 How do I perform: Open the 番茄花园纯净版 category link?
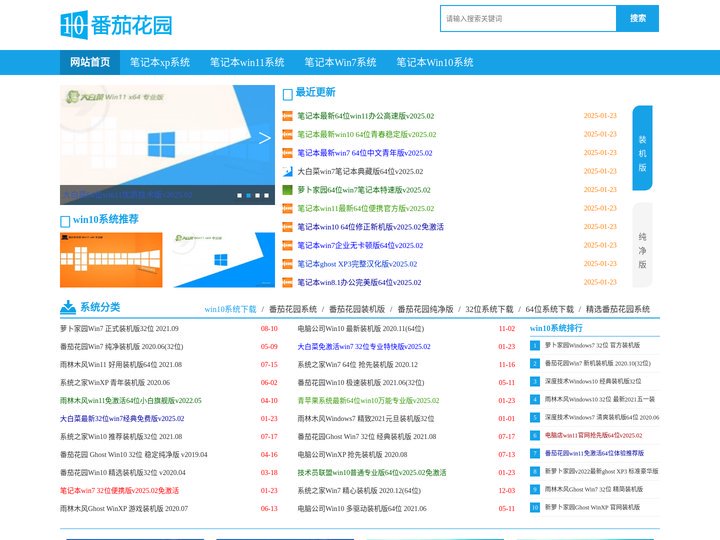click(x=425, y=309)
